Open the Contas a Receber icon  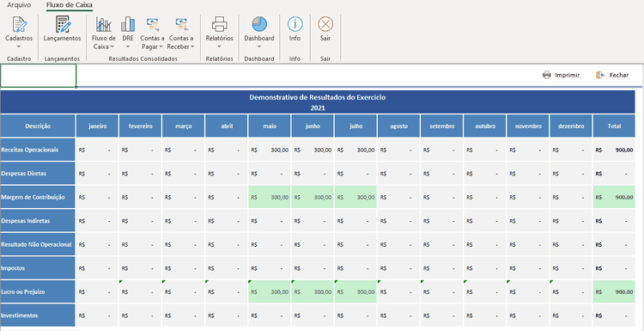coord(180,24)
